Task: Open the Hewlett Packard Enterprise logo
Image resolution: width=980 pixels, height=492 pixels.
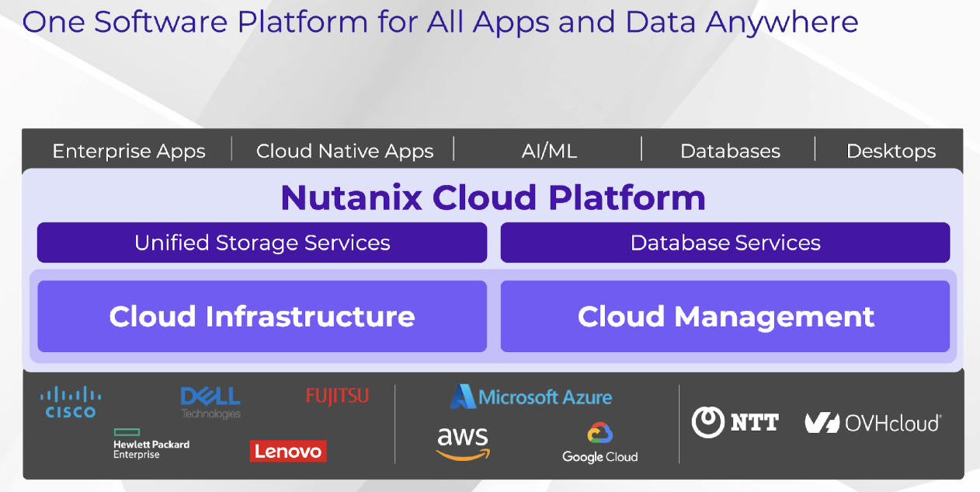Action: tap(151, 444)
